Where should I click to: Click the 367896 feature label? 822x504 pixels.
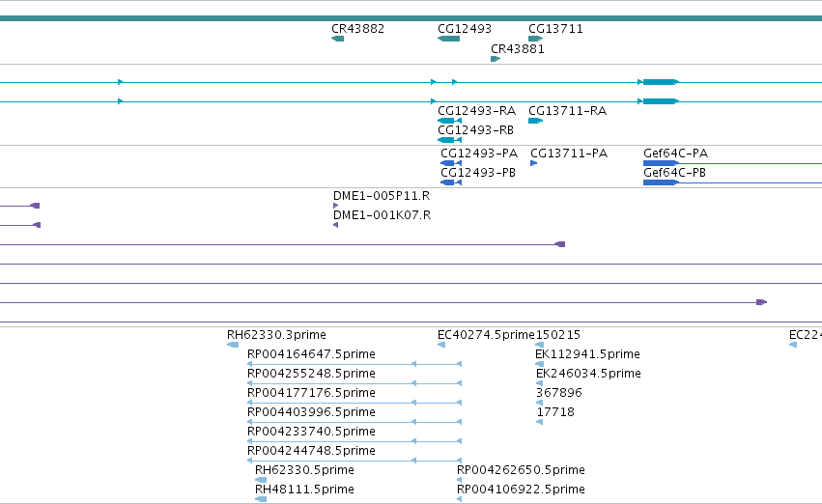coord(559,393)
